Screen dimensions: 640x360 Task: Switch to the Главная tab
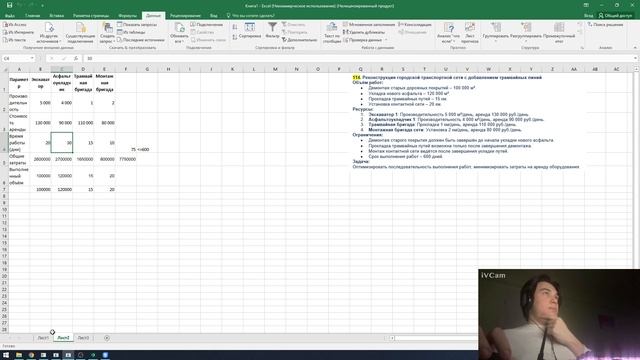[32, 16]
